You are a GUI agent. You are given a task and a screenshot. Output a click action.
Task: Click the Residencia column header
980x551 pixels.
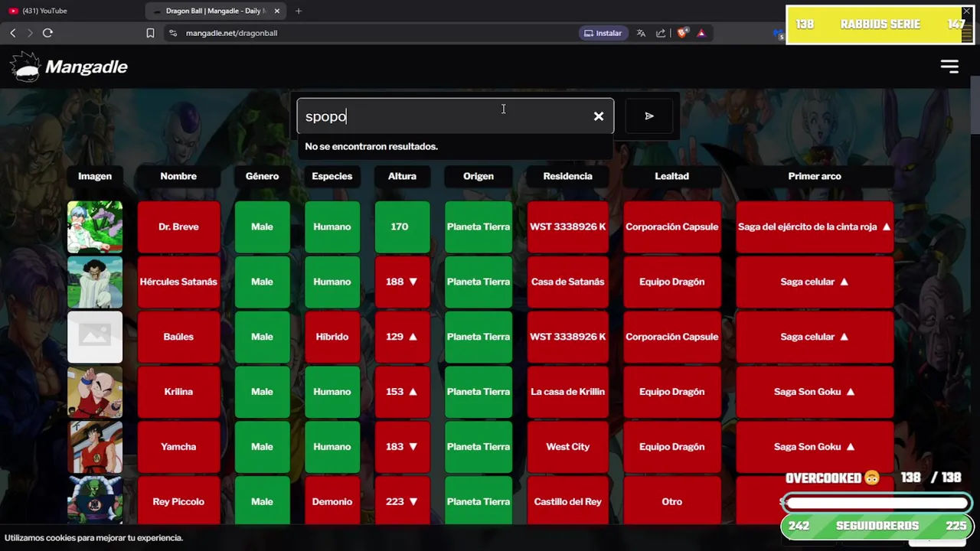(567, 176)
